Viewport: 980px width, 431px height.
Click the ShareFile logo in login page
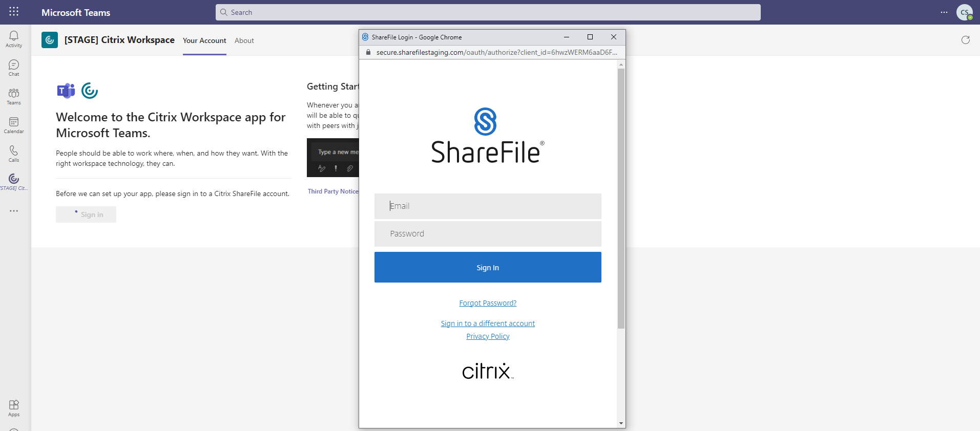(488, 136)
